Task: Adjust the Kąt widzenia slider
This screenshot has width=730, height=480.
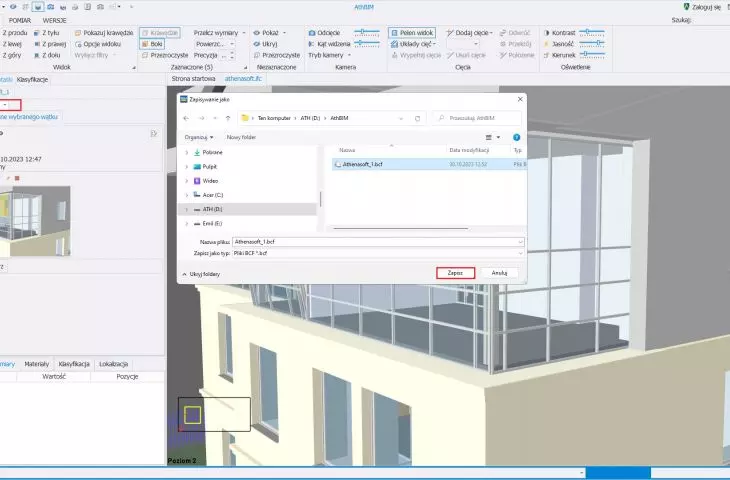Action: (x=367, y=44)
